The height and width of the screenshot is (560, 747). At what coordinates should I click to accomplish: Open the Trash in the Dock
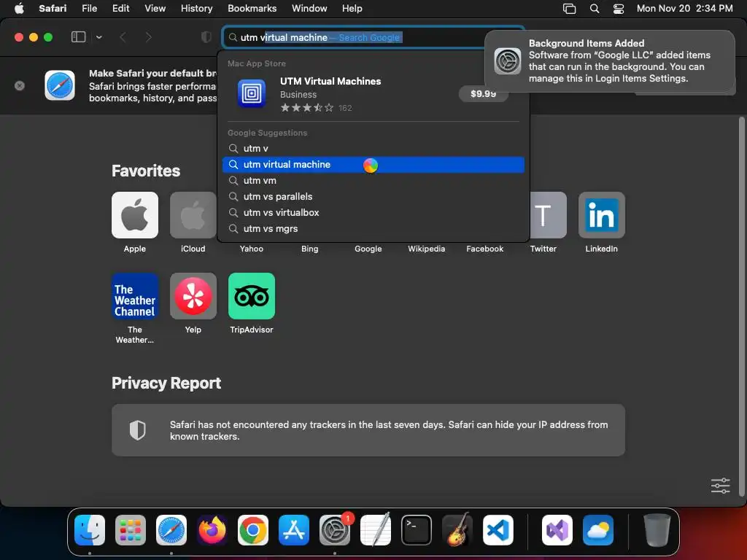pyautogui.click(x=657, y=530)
